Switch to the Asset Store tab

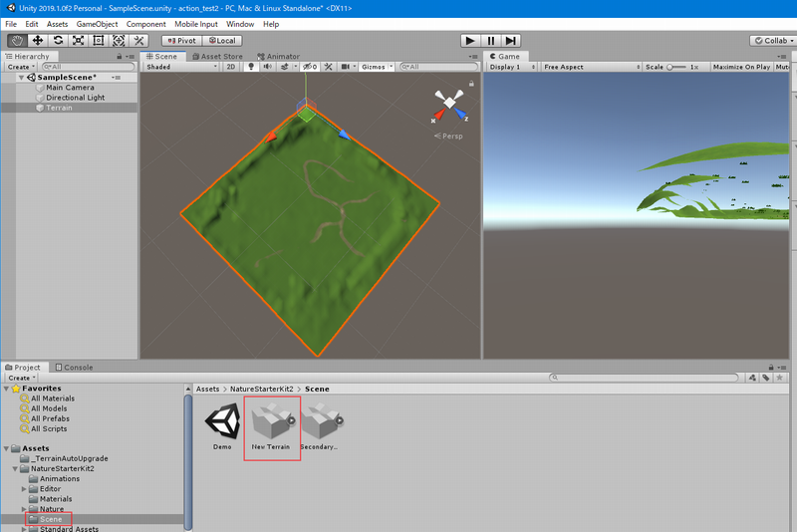tap(217, 57)
